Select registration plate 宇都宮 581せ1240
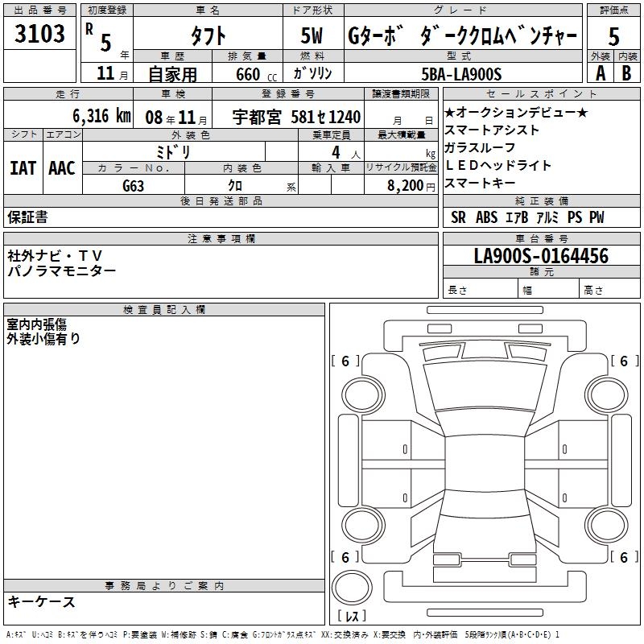The image size is (644, 644). point(296,117)
